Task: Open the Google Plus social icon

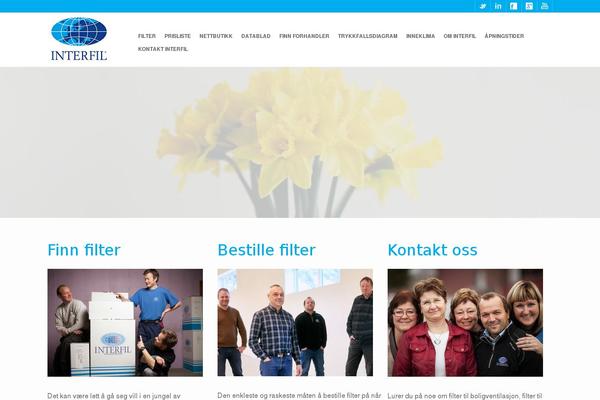Action: point(529,6)
